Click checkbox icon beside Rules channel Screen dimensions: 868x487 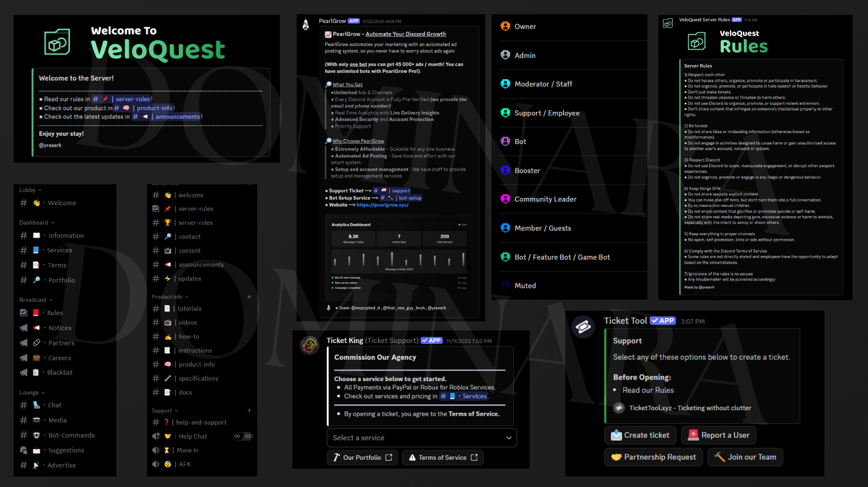23,313
